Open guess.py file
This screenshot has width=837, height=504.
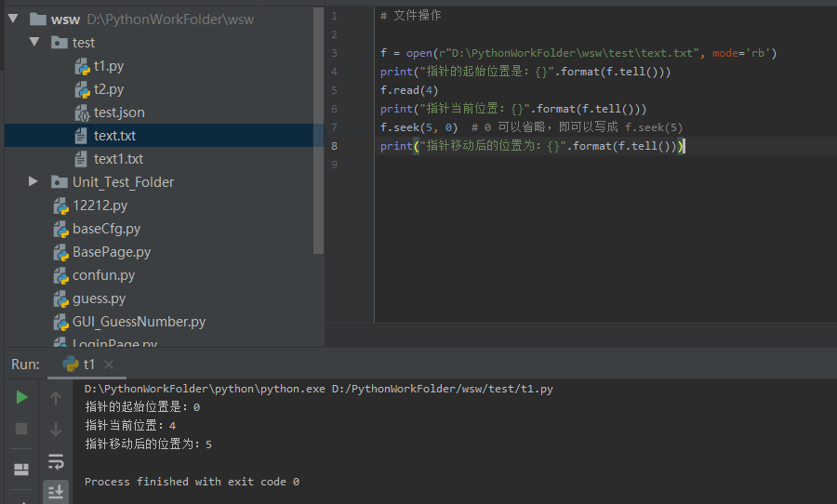point(99,298)
